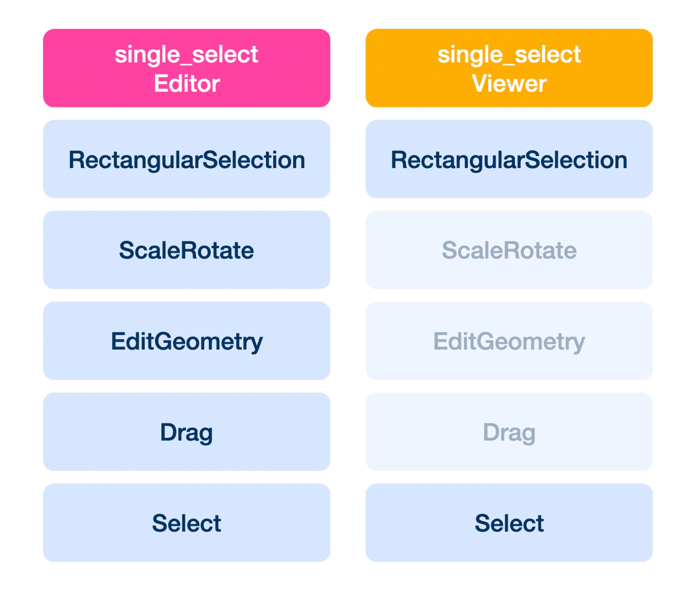Pick the EditGeometry box in Editor column
The width and height of the screenshot is (700, 591).
(187, 341)
